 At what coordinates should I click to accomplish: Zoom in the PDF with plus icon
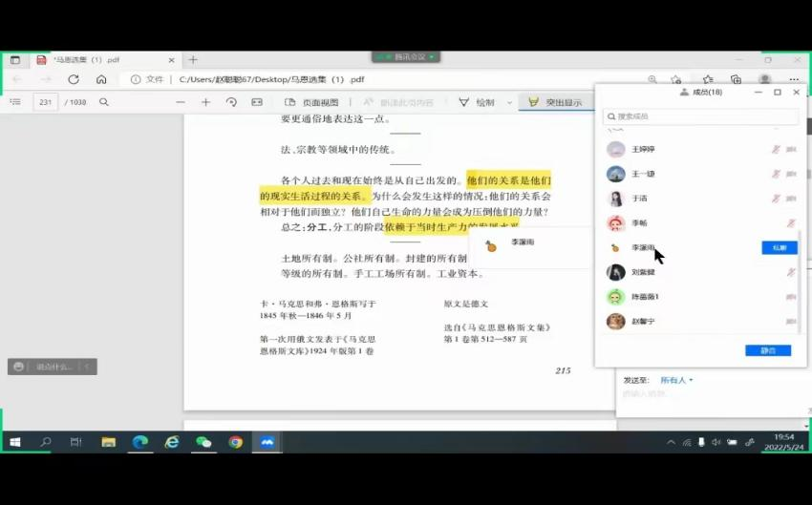[x=205, y=102]
